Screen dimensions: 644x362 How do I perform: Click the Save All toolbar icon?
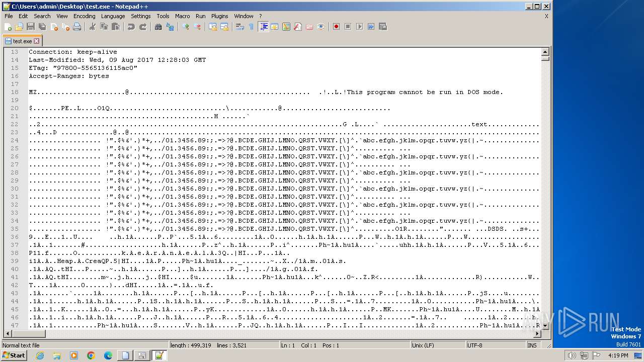tap(42, 27)
